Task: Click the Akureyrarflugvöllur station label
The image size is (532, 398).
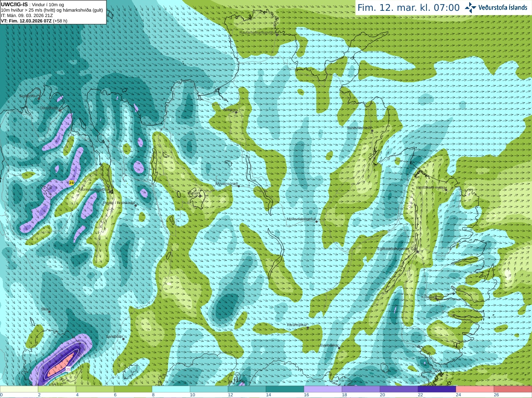Action: click(x=94, y=189)
